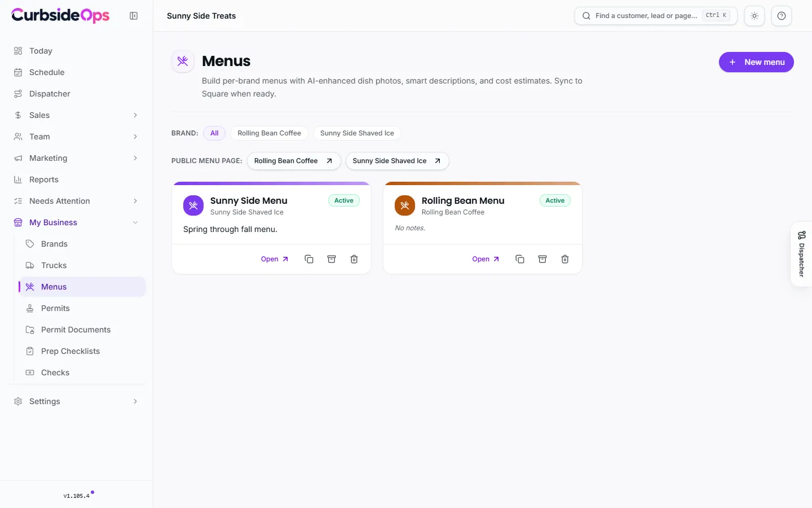Screen dimensions: 812x508
Task: Duplicate the Rolling Bean Menu
Action: click(520, 259)
